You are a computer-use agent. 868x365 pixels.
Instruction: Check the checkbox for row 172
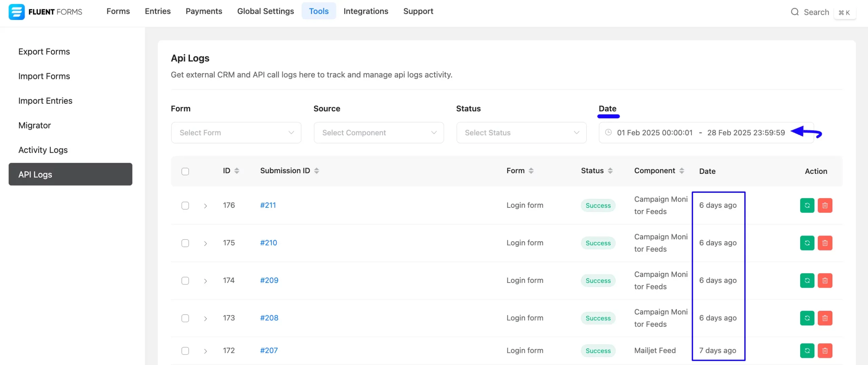coord(185,351)
